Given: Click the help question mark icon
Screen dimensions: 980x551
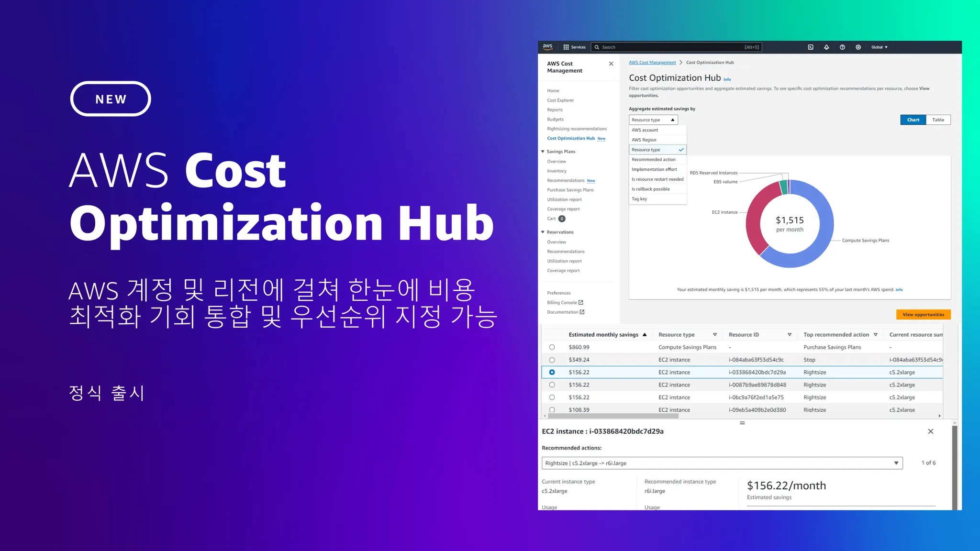Looking at the screenshot, I should point(842,47).
